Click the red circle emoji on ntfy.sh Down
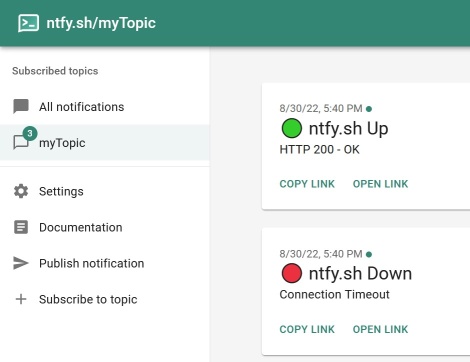Image resolution: width=470 pixels, height=362 pixels. click(292, 273)
